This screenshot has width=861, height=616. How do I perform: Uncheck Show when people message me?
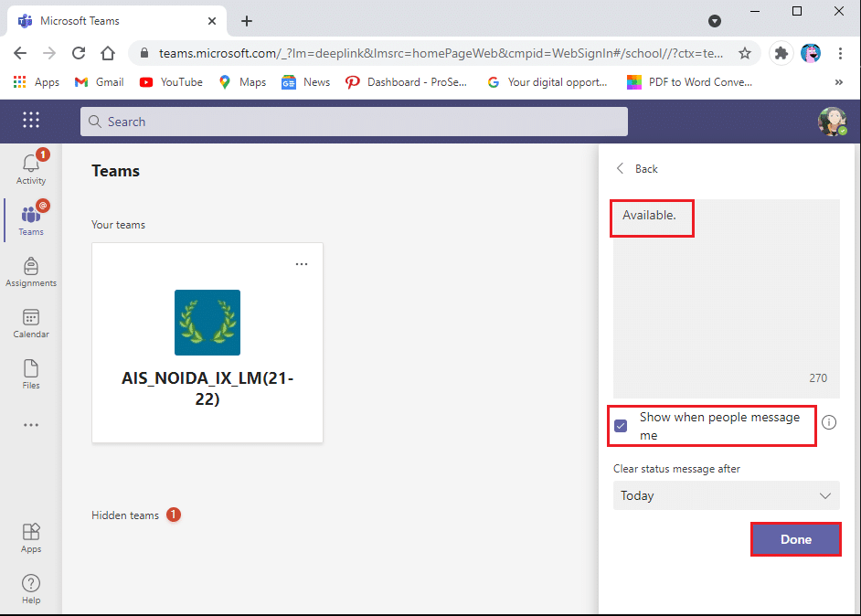[x=622, y=426]
